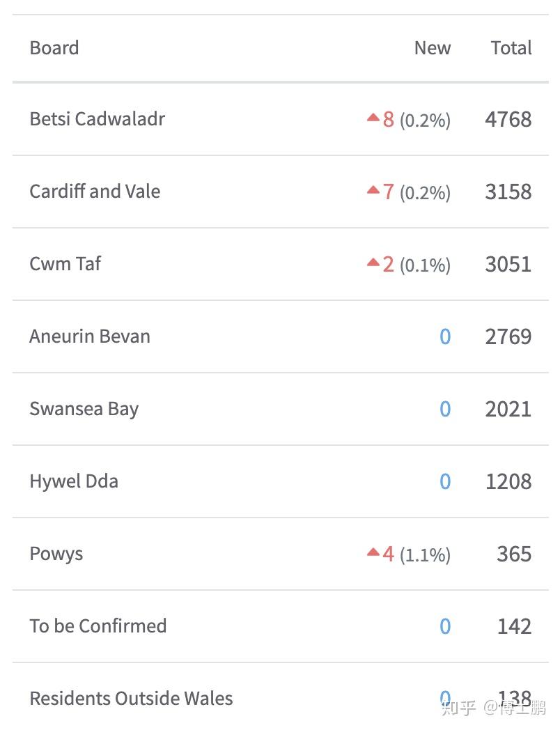This screenshot has height=730, width=560.
Task: Click the red up arrow for Cardiff and Vale
Action: (x=373, y=189)
